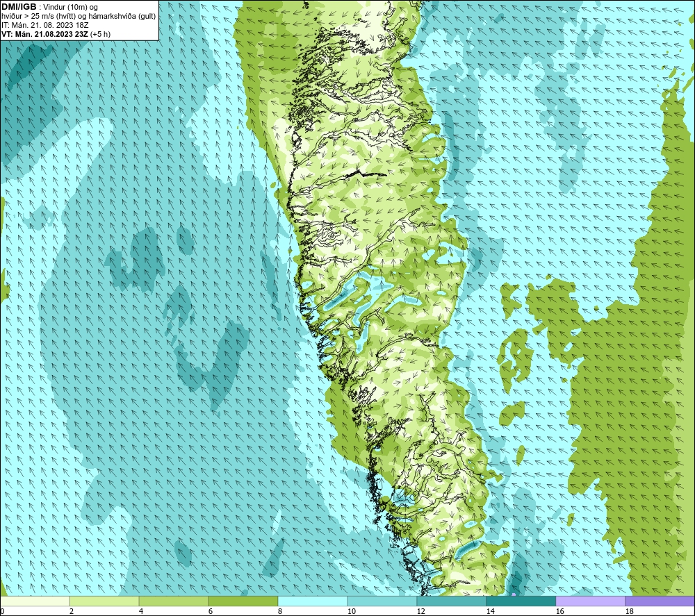
Task: Click the light green 2–4 m/s legend swatch
Action: coord(104,601)
